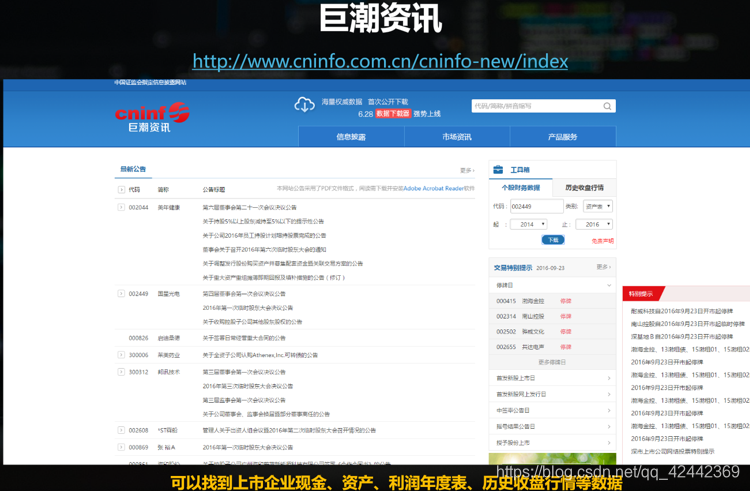The width and height of the screenshot is (750, 491).
Task: Switch to the 个股财务数据 tab
Action: 520,187
